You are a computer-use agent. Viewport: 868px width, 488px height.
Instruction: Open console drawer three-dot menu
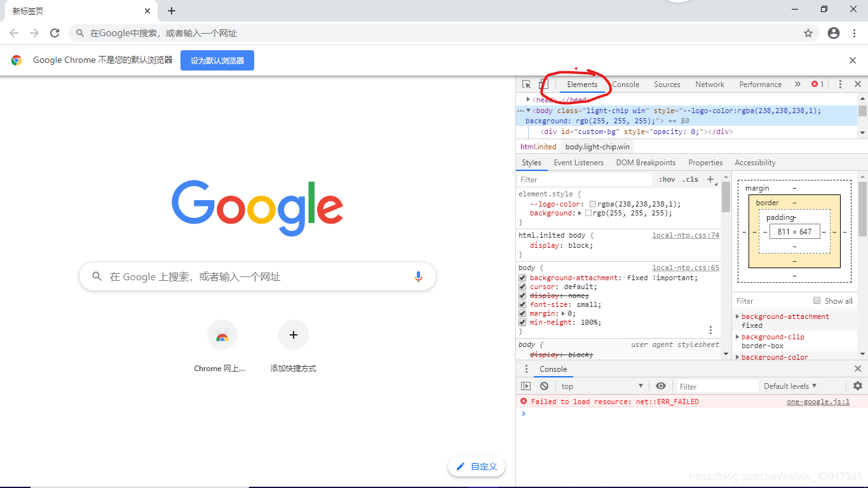tap(526, 369)
